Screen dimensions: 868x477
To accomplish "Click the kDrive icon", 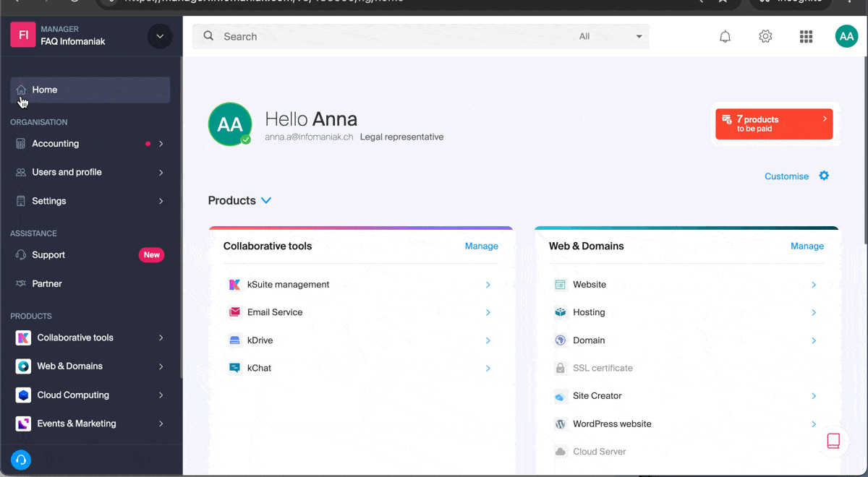I will [234, 340].
